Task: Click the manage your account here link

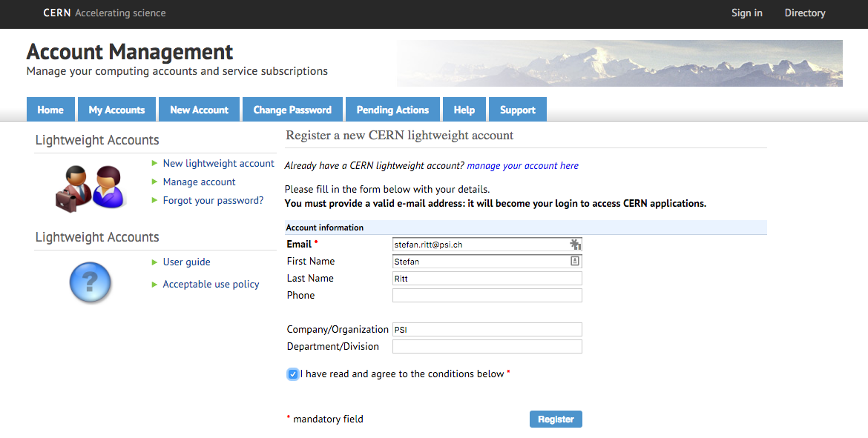Action: pyautogui.click(x=522, y=165)
